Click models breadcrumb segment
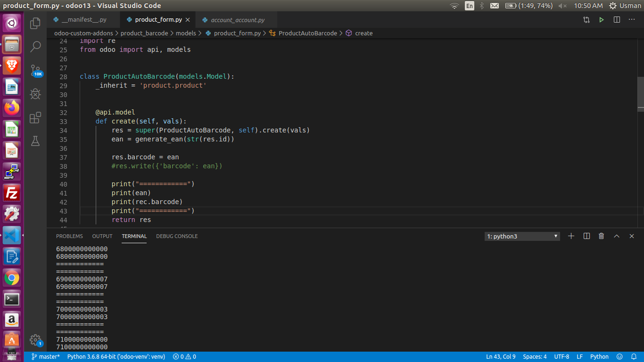Viewport: 644px width, 362px height. coord(186,33)
